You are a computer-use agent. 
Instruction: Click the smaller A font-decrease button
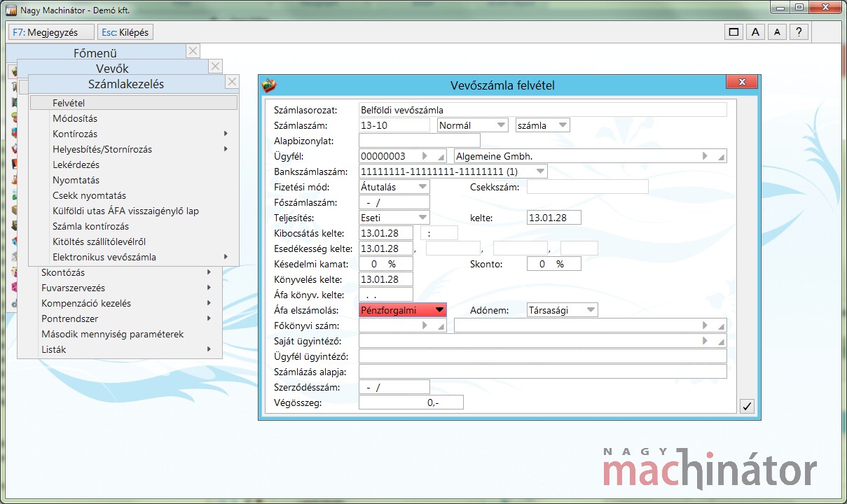(x=777, y=32)
